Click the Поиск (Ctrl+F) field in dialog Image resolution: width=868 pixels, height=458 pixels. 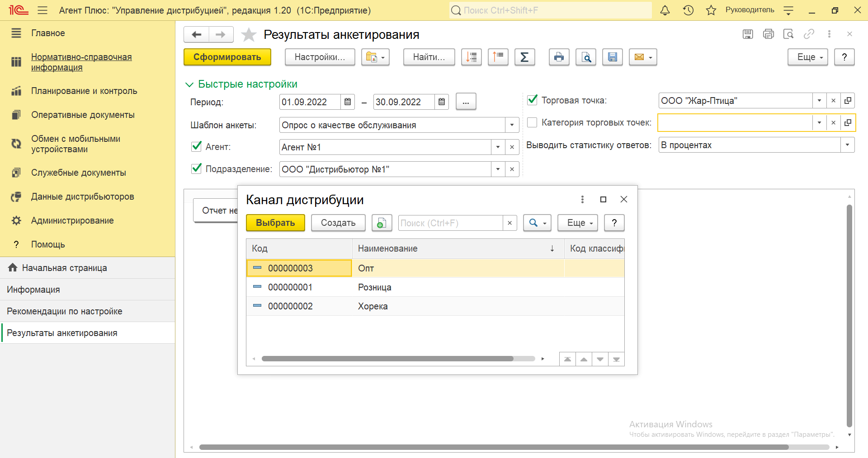click(x=451, y=223)
